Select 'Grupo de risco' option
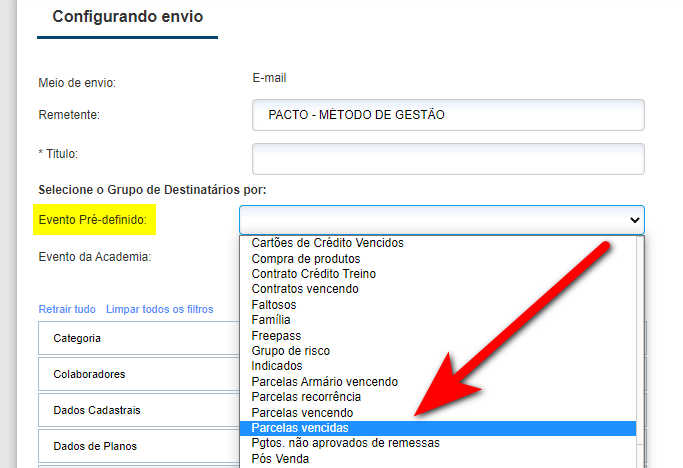The height and width of the screenshot is (468, 683). (290, 351)
